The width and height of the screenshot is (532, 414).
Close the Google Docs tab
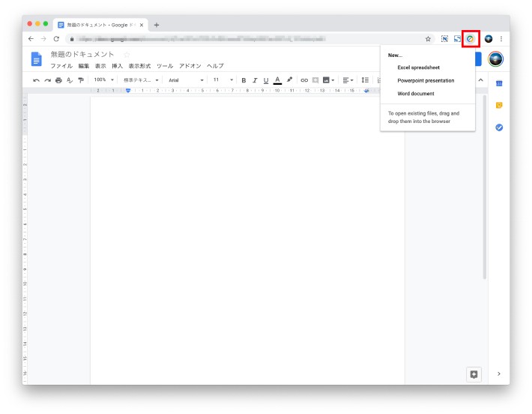142,25
